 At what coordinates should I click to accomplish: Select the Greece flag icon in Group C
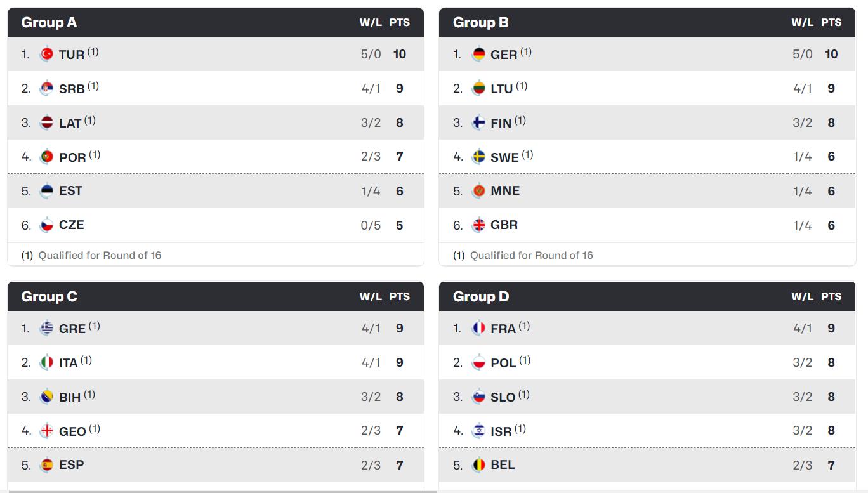[46, 329]
